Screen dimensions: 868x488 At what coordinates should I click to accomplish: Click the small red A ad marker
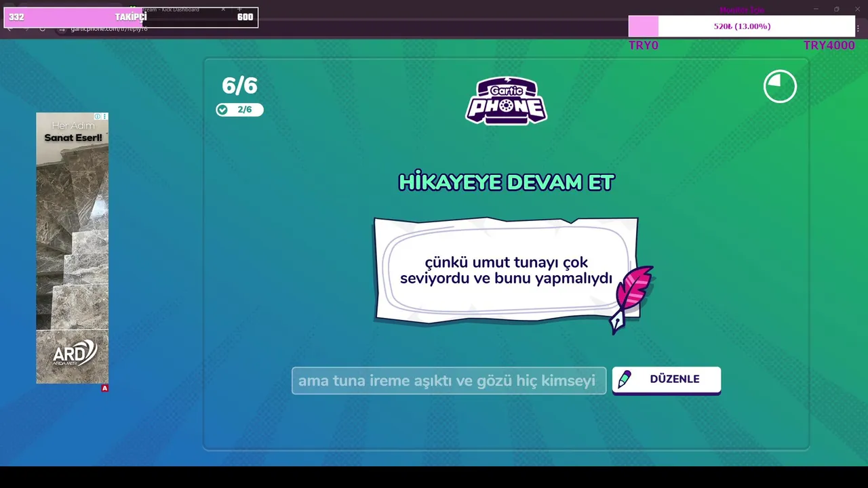pos(104,388)
